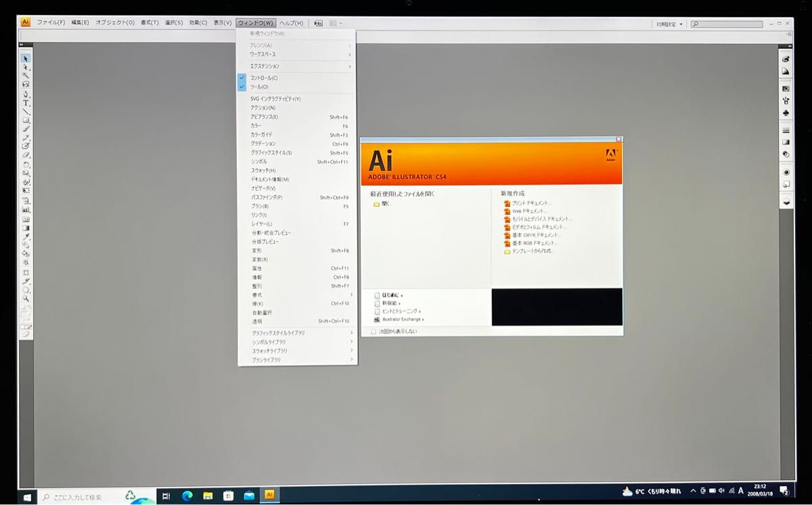Open the Color Guide panel icon
The height and width of the screenshot is (505, 812).
(x=786, y=71)
